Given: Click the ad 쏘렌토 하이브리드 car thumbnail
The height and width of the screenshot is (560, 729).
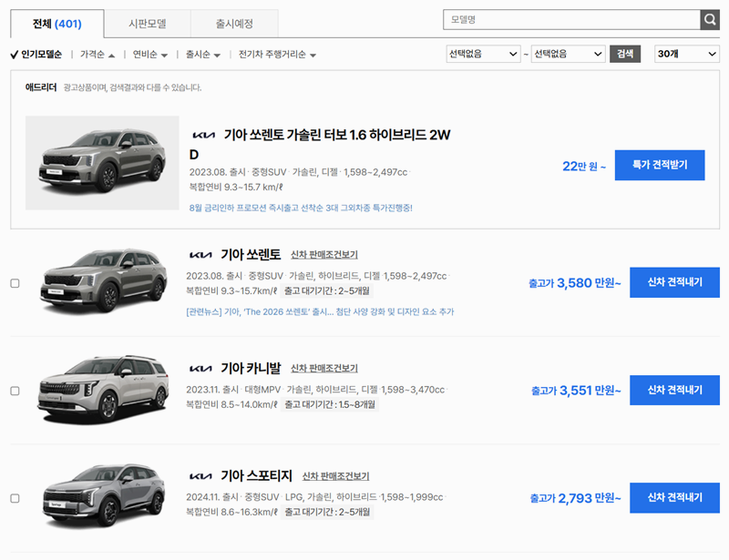Looking at the screenshot, I should [102, 163].
